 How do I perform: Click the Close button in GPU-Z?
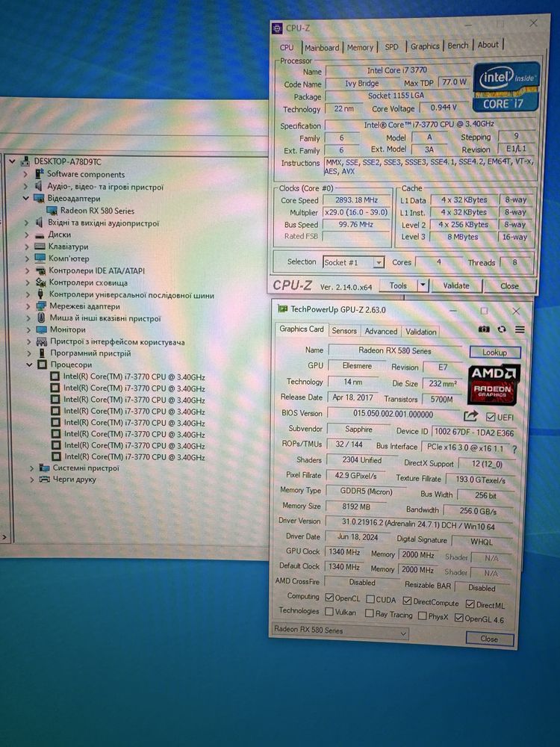(x=490, y=639)
